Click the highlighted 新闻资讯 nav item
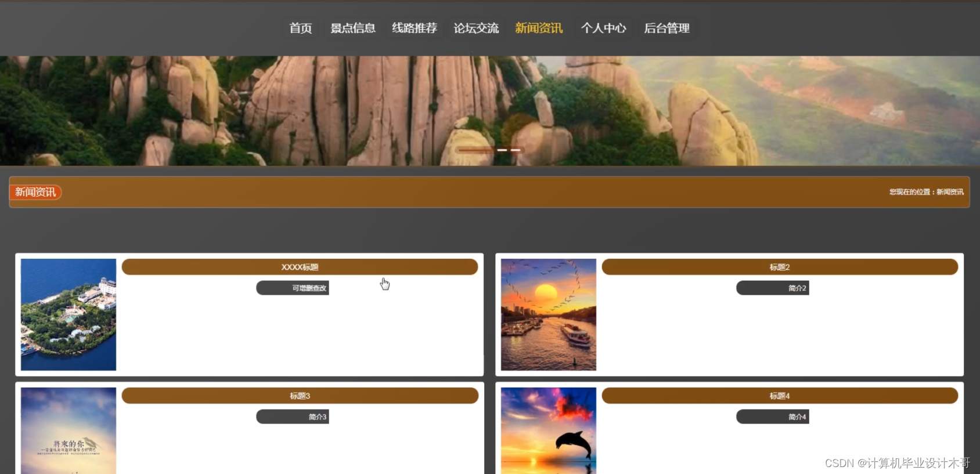This screenshot has width=980, height=474. coord(539,28)
